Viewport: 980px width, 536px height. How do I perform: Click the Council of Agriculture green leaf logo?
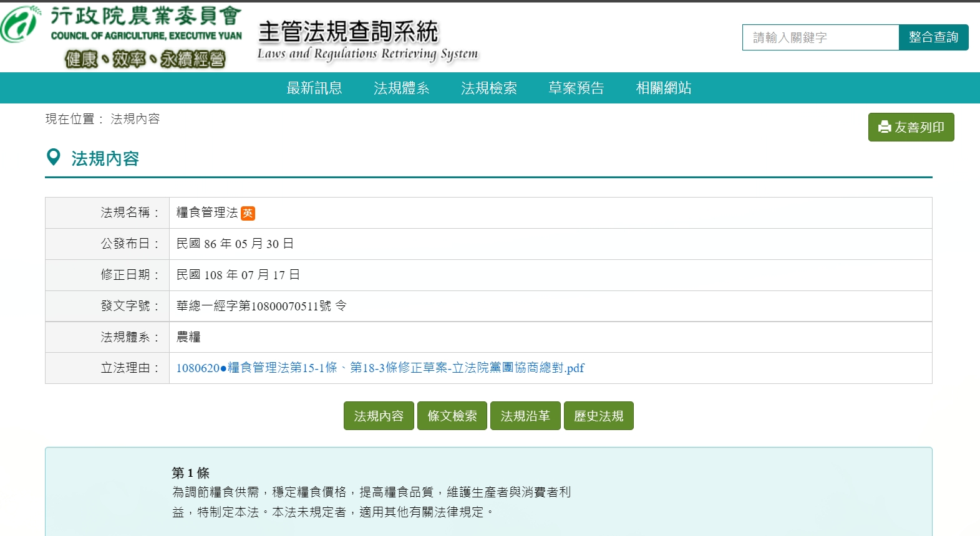20,25
